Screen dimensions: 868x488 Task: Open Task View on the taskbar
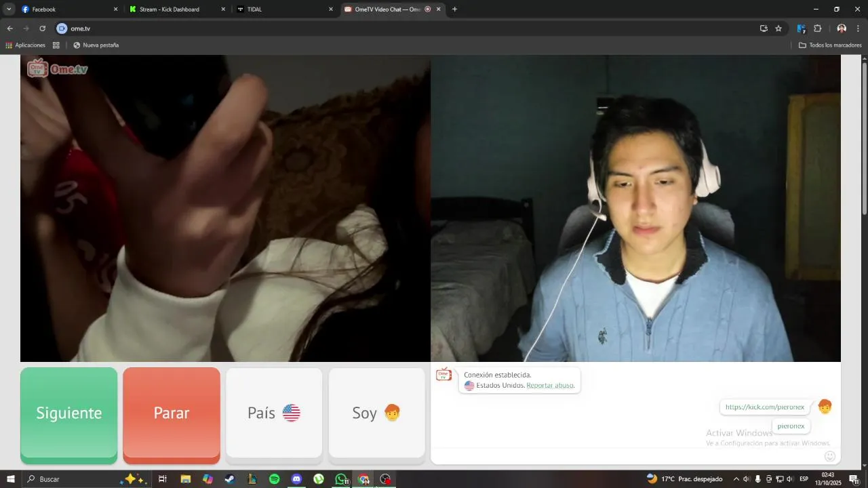coord(163,479)
